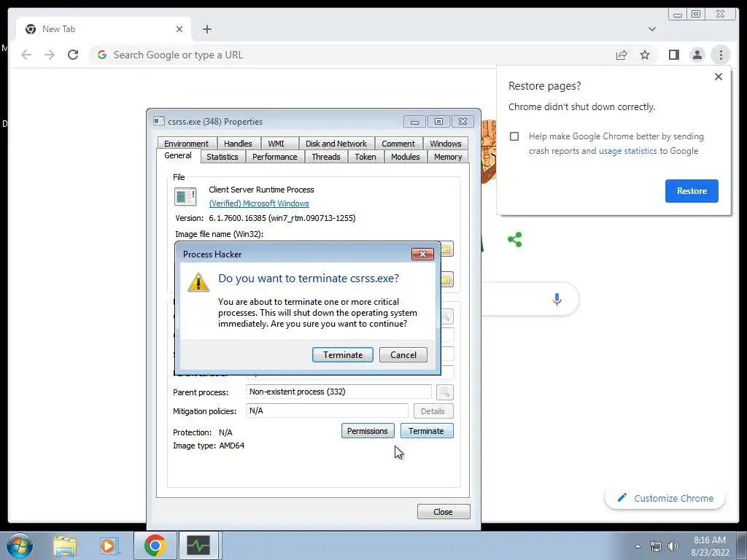Switch to Process Hacker in taskbar
The height and width of the screenshot is (560, 747).
coord(198,545)
